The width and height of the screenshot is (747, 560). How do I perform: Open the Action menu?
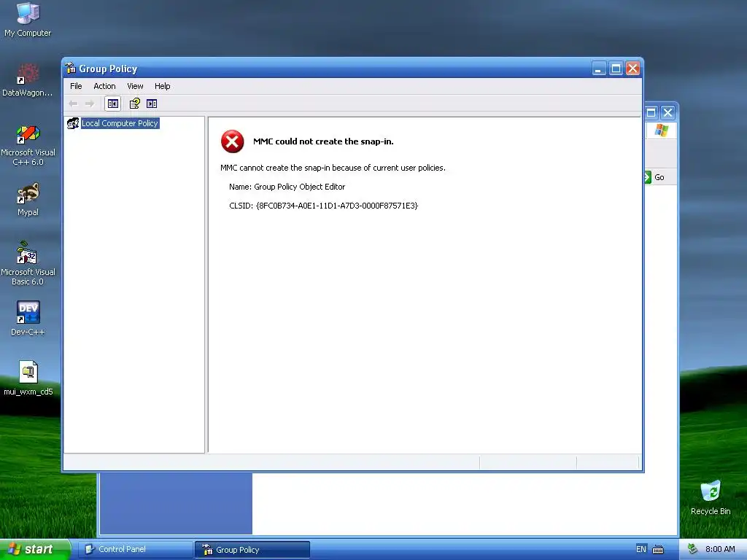coord(104,86)
